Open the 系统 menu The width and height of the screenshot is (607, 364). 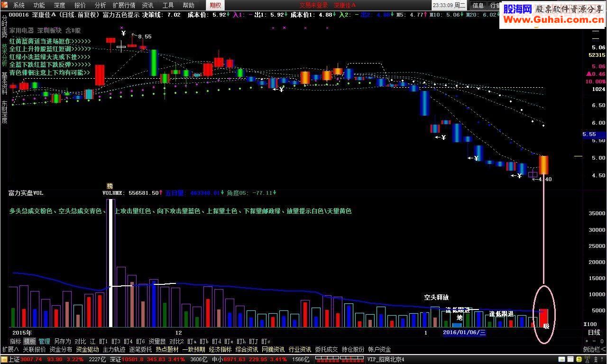coord(18,5)
